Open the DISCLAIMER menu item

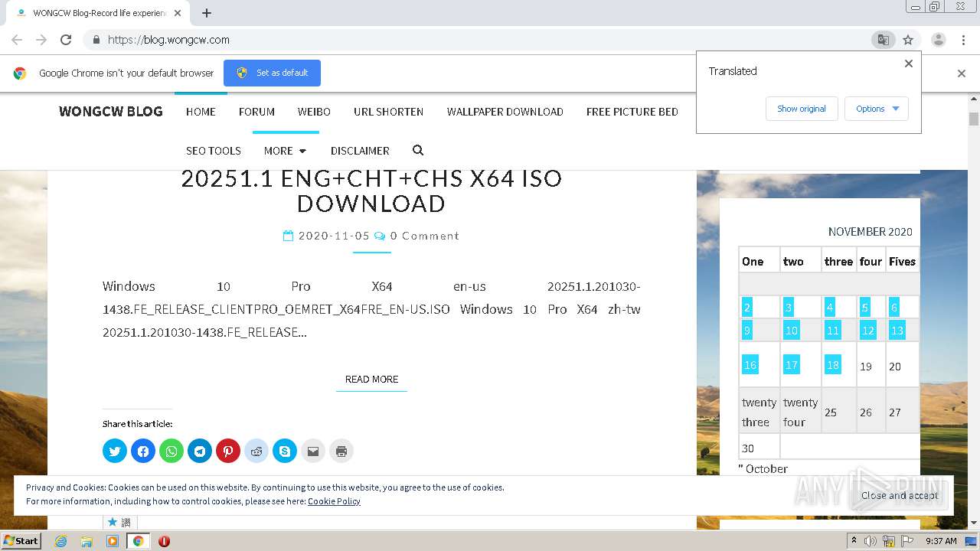pos(360,151)
